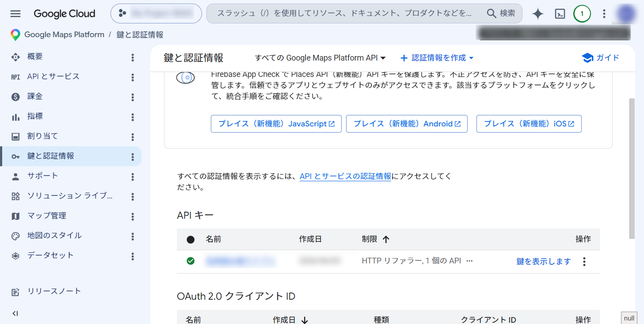
Task: Click the Google Maps Platform pin icon
Action: [x=15, y=35]
